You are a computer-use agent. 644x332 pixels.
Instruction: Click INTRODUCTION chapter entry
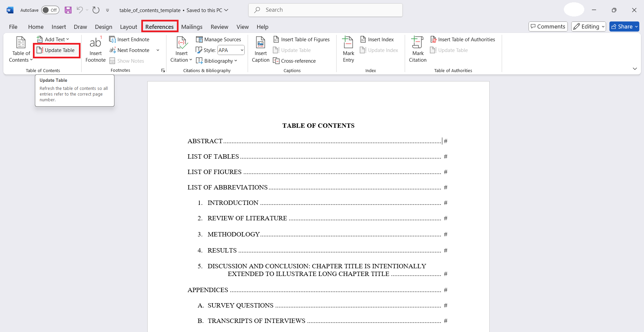(323, 203)
